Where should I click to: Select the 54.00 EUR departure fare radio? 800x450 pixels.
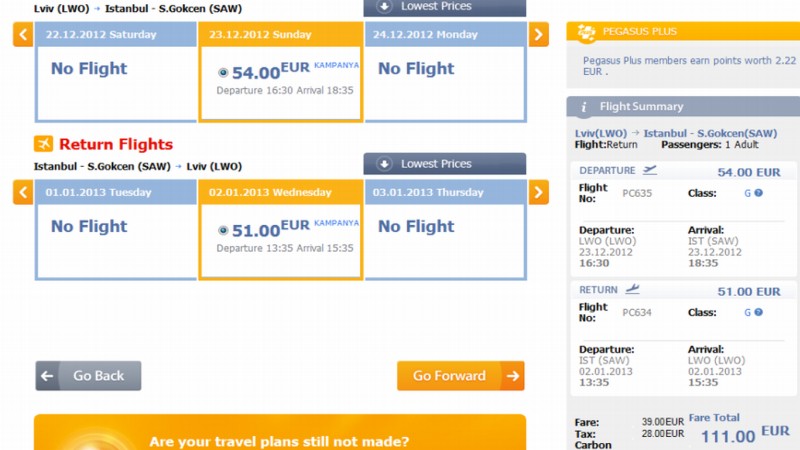point(223,72)
